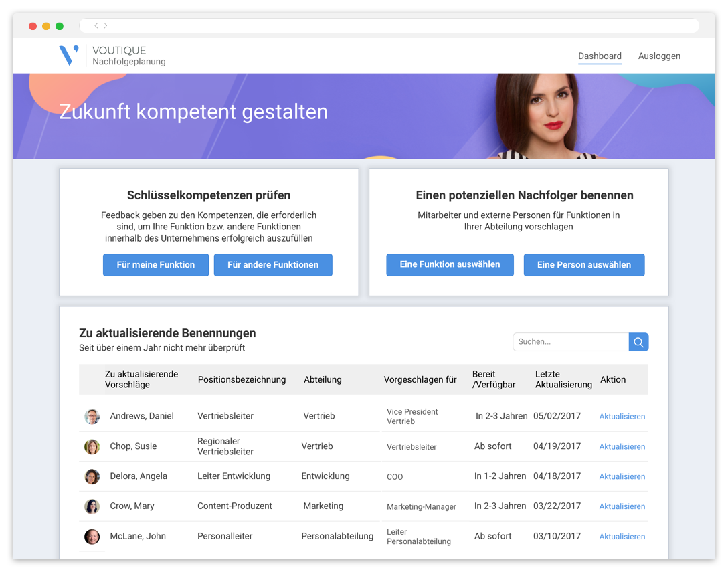728x572 pixels.
Task: Click the Entwicklung department cell
Action: pyautogui.click(x=325, y=476)
